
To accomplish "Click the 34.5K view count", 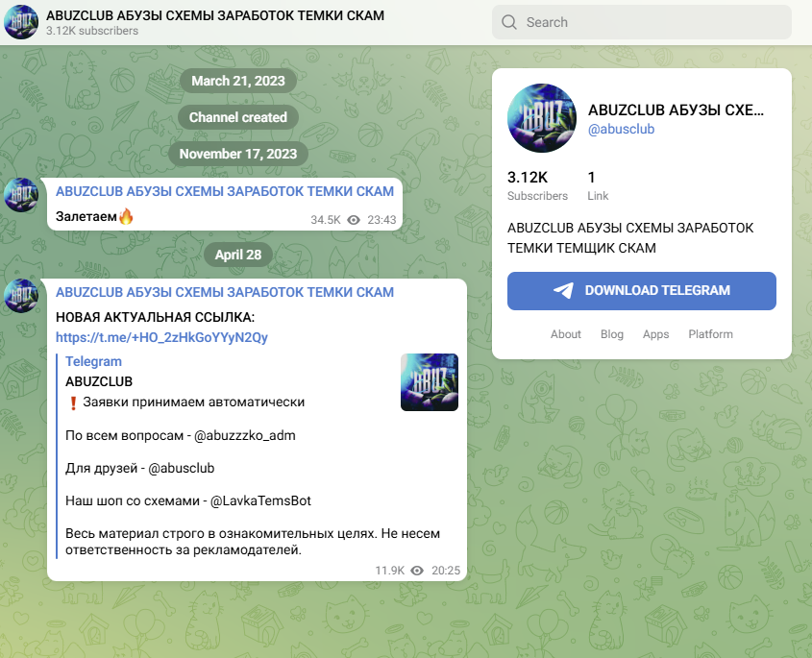I will (326, 220).
